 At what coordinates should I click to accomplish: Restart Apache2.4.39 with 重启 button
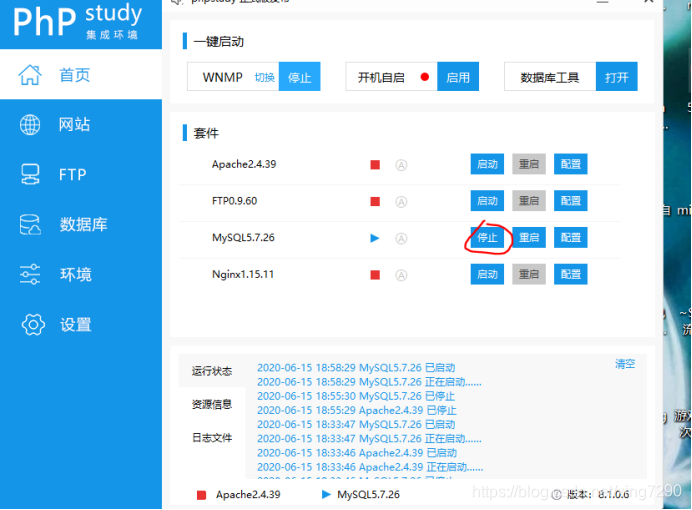529,164
